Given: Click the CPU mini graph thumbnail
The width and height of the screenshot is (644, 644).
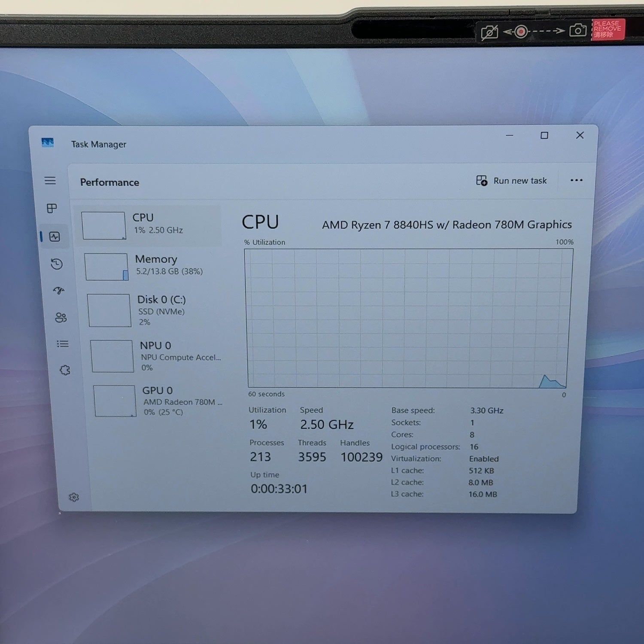Looking at the screenshot, I should [103, 225].
